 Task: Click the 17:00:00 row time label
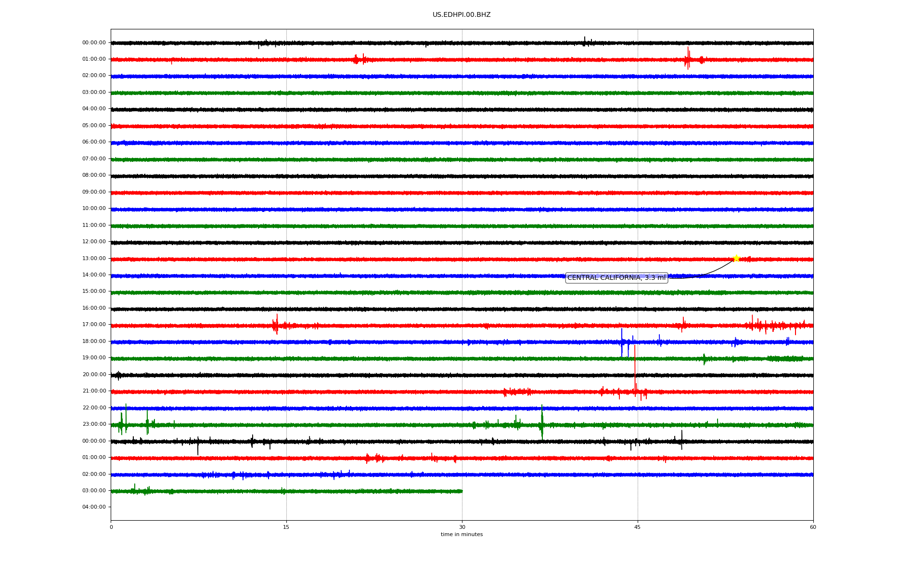[94, 325]
